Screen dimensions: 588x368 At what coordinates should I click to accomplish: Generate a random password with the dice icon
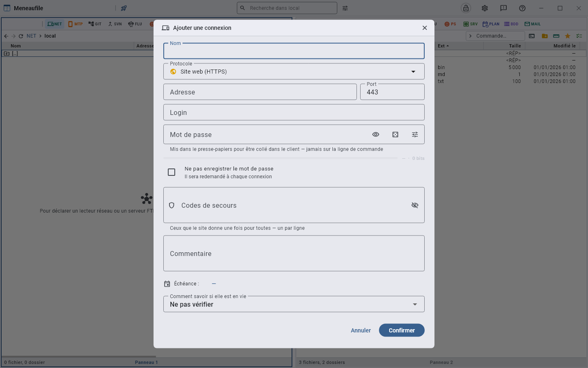tap(395, 135)
